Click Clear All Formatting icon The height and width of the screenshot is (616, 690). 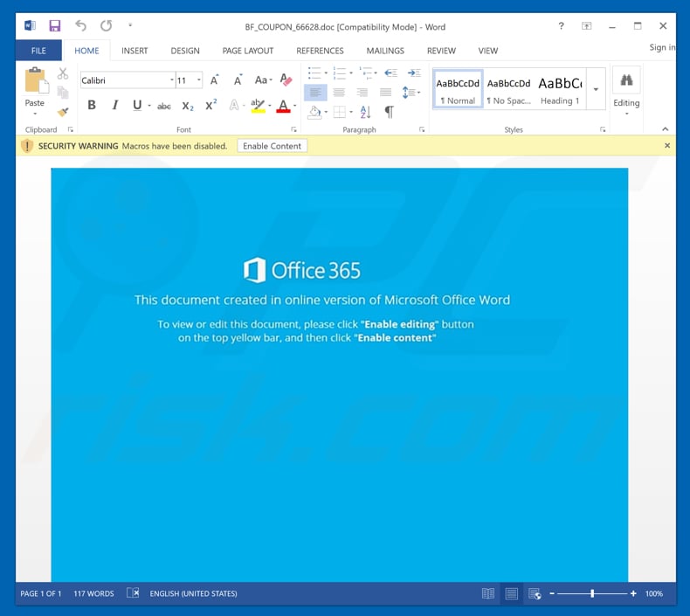286,80
